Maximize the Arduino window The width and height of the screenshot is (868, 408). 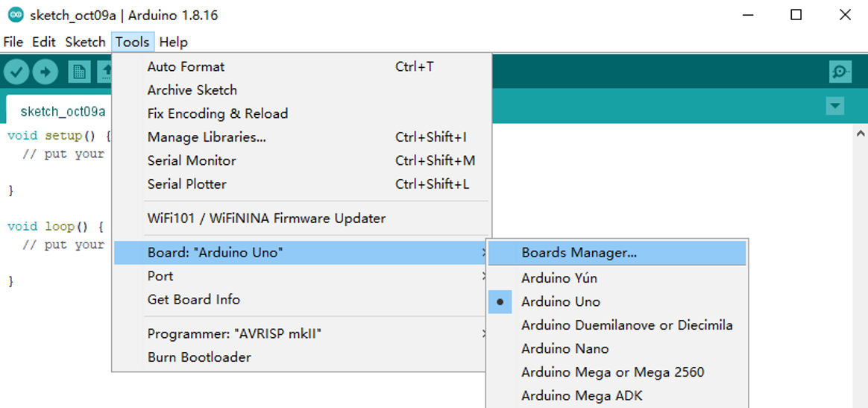pos(796,15)
